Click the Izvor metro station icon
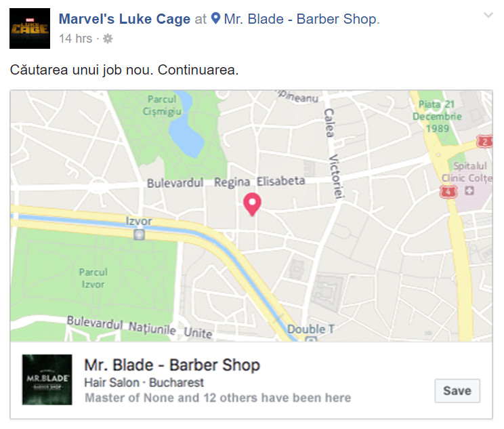Viewport: 504px width, 429px height. pyautogui.click(x=139, y=234)
